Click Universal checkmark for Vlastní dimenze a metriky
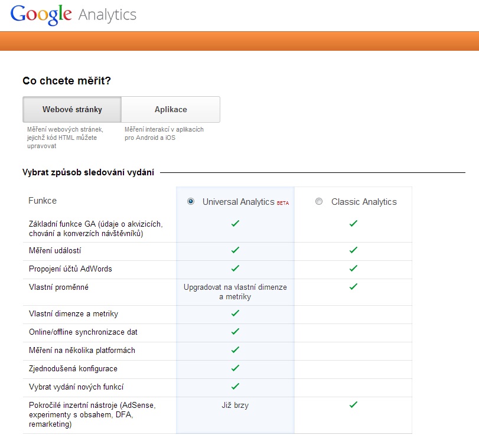This screenshot has width=479, height=448. (235, 313)
